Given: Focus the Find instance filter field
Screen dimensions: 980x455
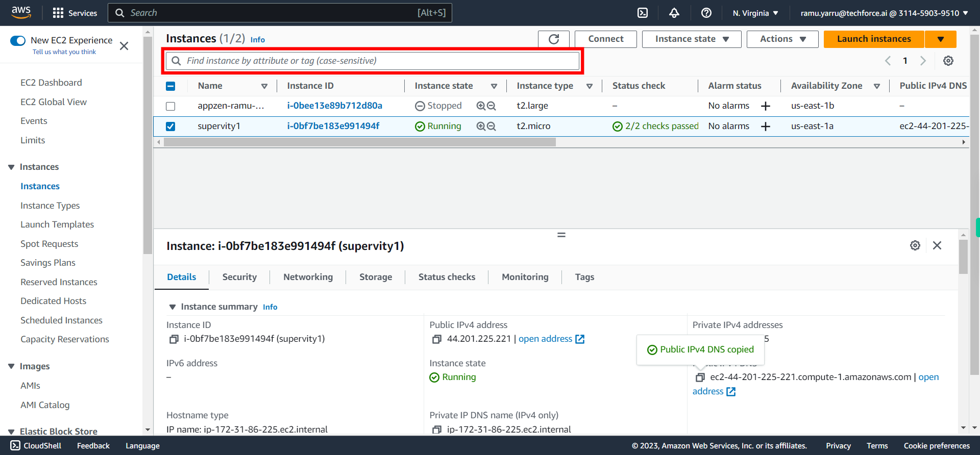Looking at the screenshot, I should [373, 61].
